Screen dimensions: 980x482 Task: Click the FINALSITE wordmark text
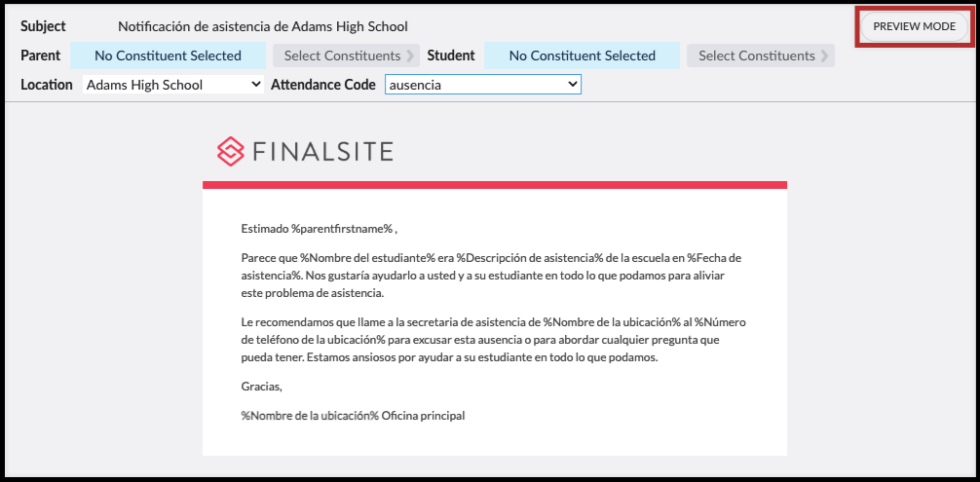click(323, 151)
